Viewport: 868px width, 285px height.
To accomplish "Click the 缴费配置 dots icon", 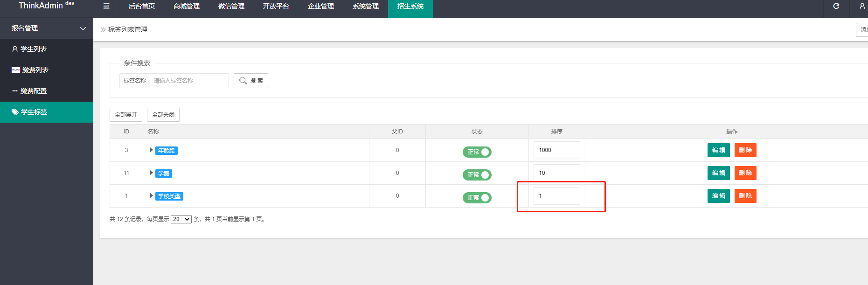I will click(x=15, y=91).
